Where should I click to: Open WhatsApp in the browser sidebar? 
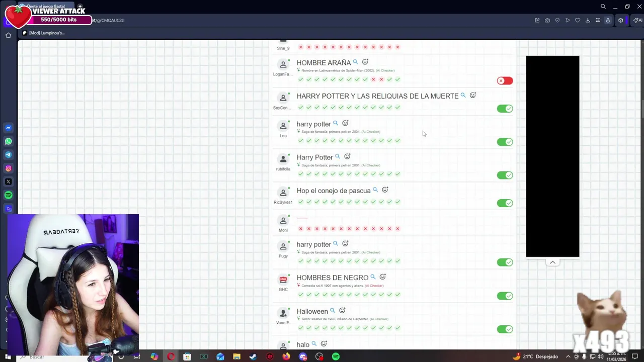(8, 141)
